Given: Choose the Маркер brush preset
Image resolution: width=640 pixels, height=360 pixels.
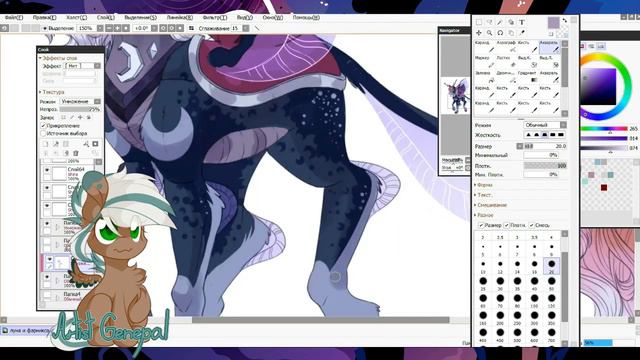Looking at the screenshot, I should pyautogui.click(x=484, y=62).
